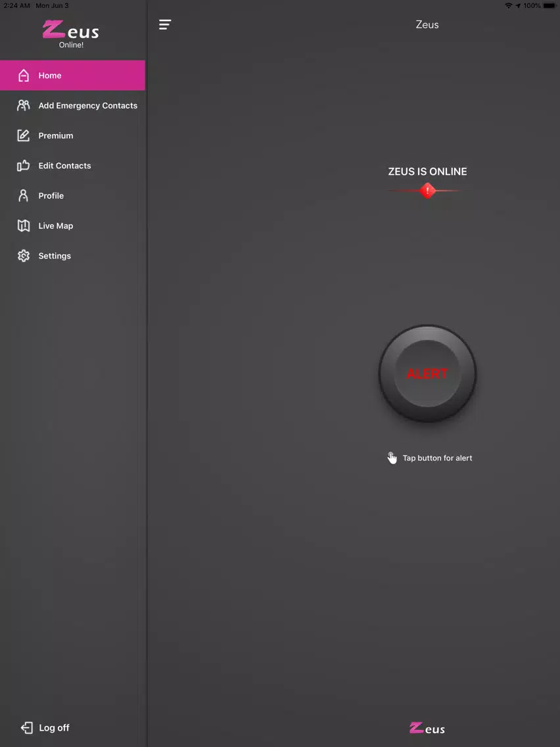The width and height of the screenshot is (560, 747).
Task: Click the Live Map map icon
Action: (24, 226)
